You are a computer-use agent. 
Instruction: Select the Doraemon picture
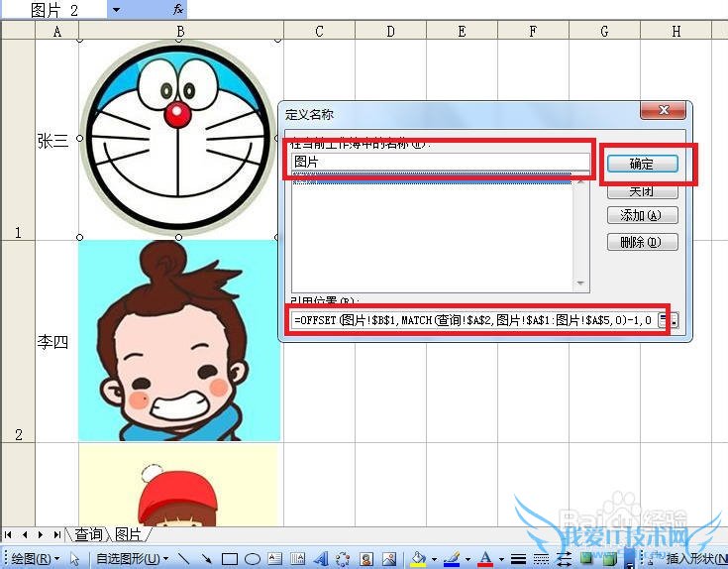[x=178, y=139]
